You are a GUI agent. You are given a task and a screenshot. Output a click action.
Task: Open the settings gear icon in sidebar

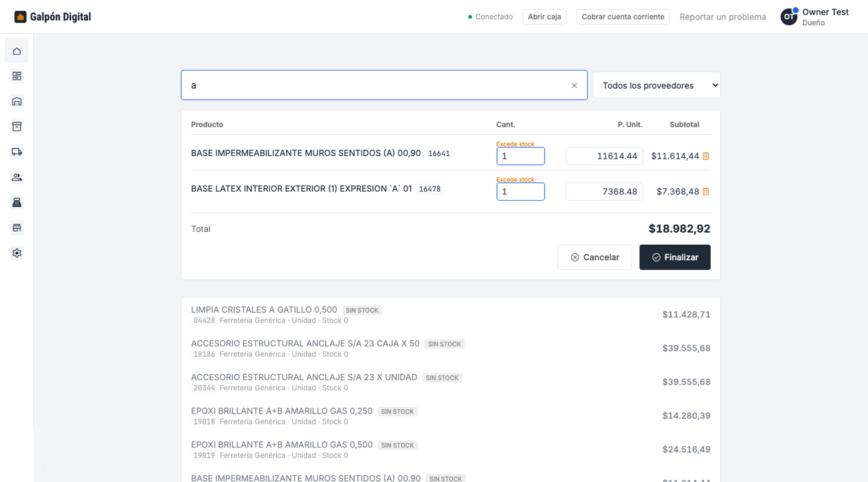point(17,253)
